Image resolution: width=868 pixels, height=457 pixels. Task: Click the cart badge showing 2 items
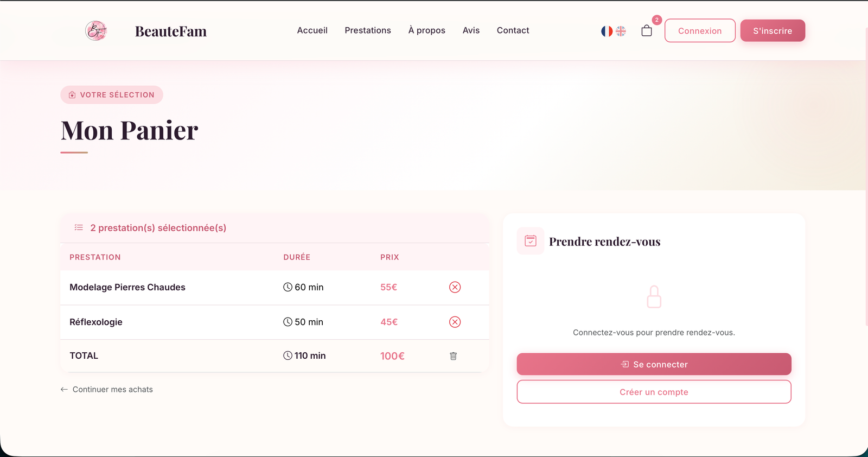point(656,20)
